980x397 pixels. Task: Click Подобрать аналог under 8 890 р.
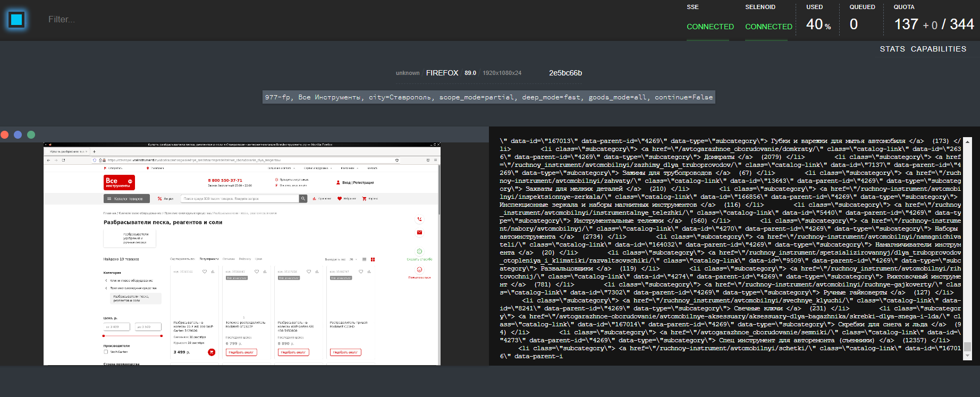293,352
